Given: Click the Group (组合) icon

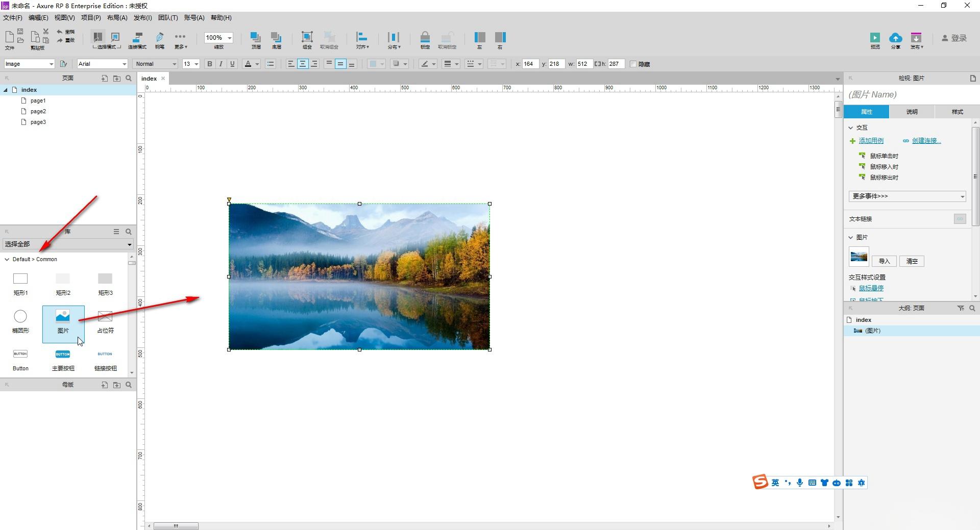Looking at the screenshot, I should coord(307,38).
